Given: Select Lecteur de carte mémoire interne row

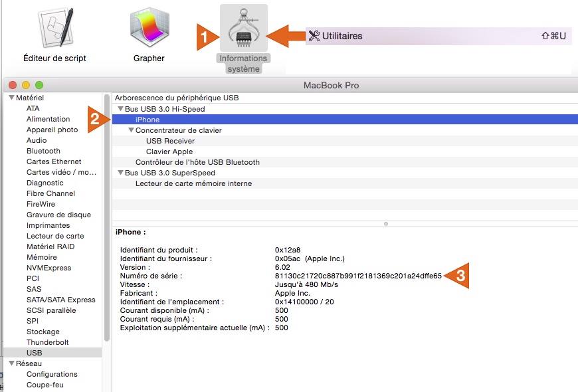Looking at the screenshot, I should [345, 183].
